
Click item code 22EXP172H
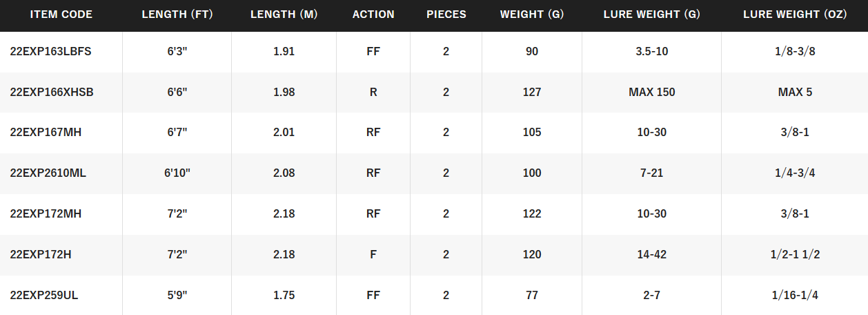coord(41,254)
